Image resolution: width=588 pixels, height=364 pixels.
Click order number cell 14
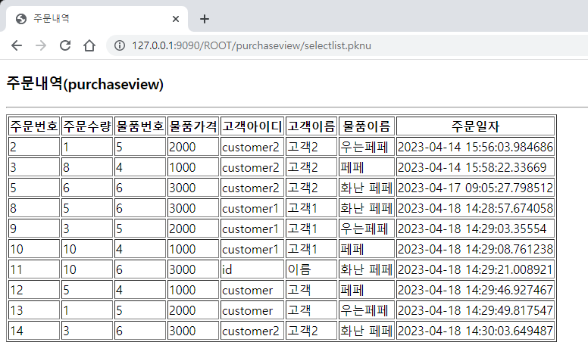[x=34, y=331]
